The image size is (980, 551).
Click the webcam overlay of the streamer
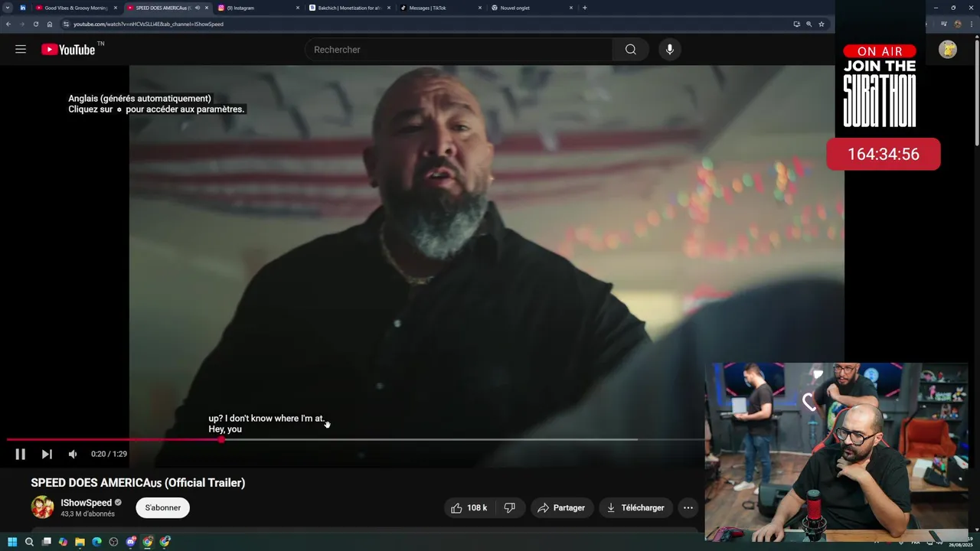(836, 452)
